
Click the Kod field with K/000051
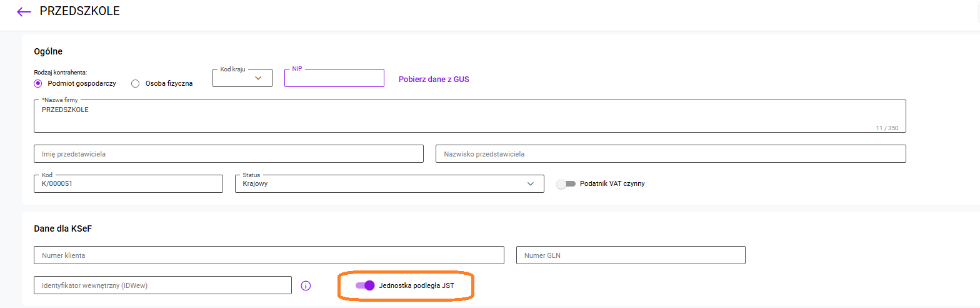[128, 184]
